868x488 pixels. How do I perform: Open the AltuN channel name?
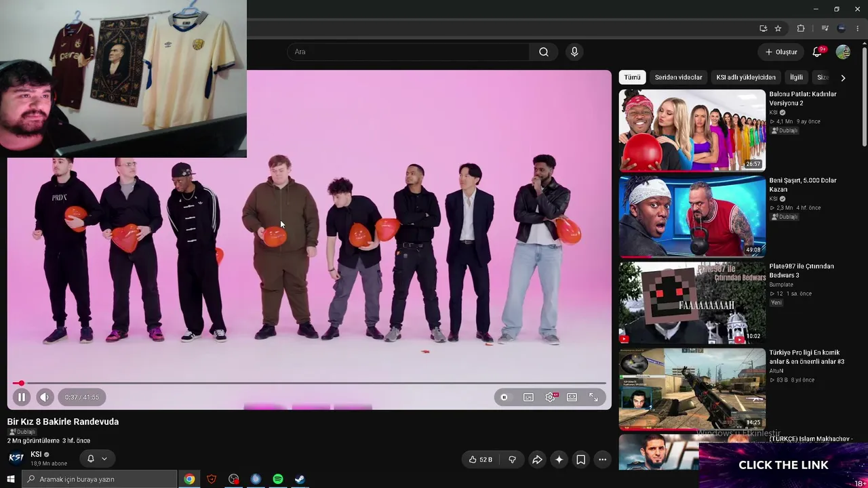coord(776,371)
